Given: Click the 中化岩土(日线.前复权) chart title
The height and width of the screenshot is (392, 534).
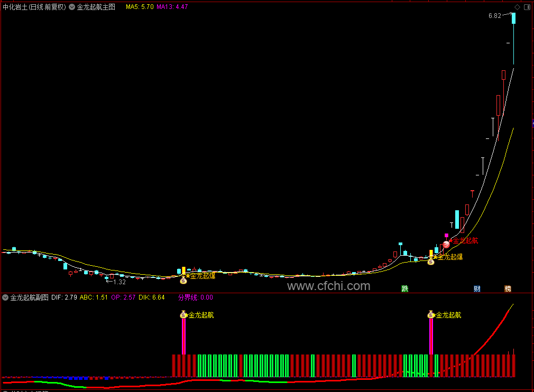Looking at the screenshot, I should click(34, 7).
